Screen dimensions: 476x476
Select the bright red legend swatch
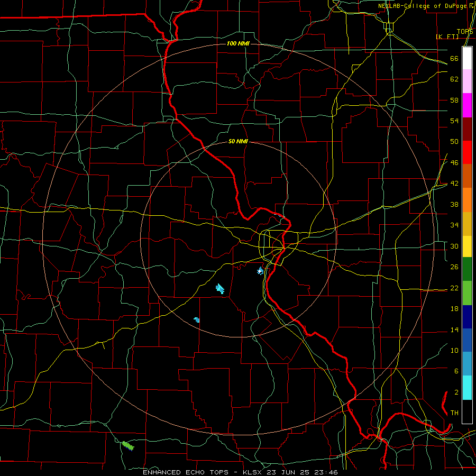point(467,152)
